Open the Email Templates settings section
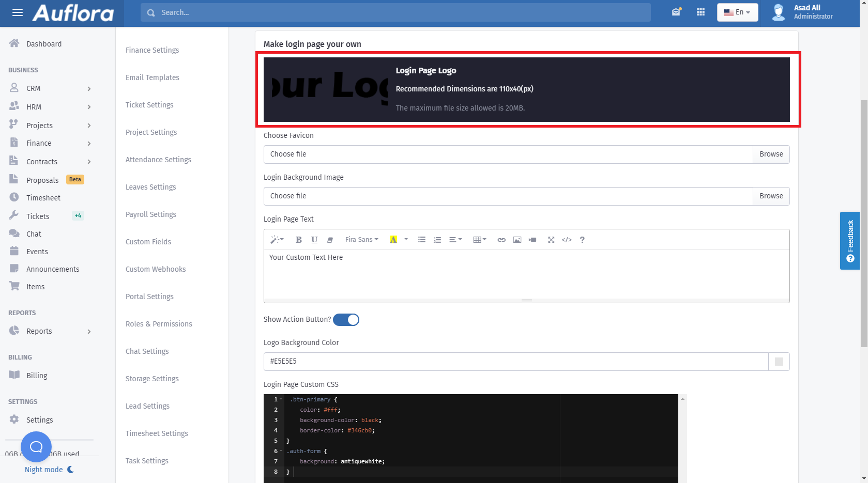The image size is (868, 483). point(152,77)
